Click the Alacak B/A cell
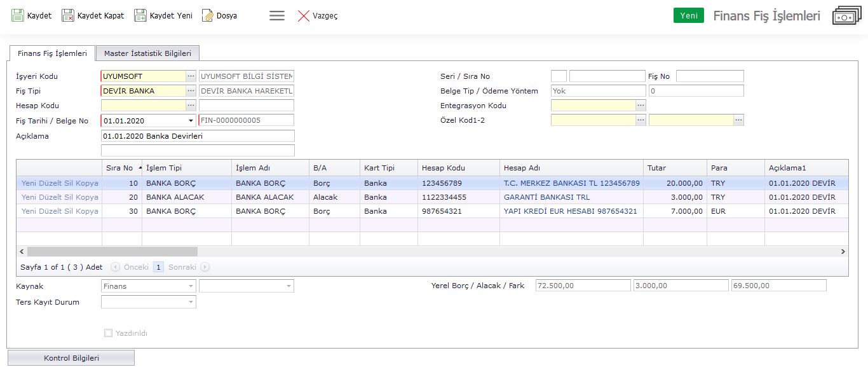868x367 pixels. (x=334, y=197)
